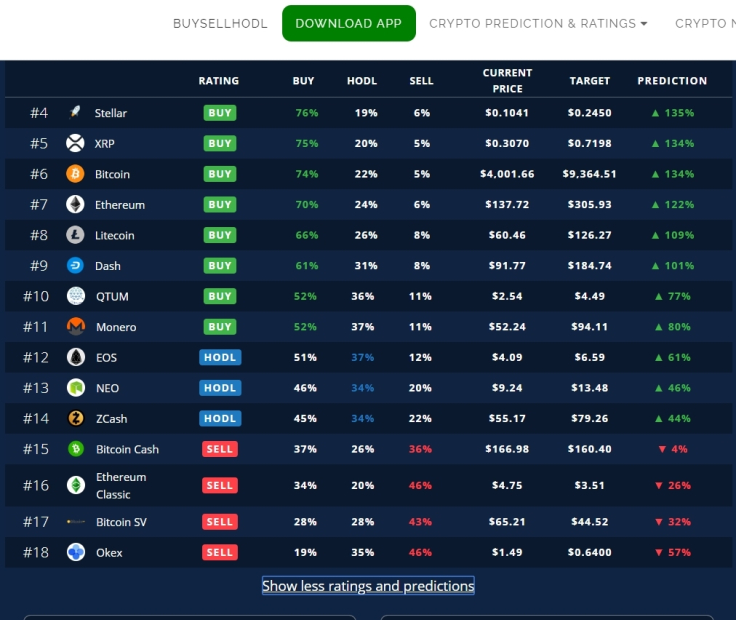The width and height of the screenshot is (736, 620).
Task: Click the Target column header
Action: [x=590, y=81]
